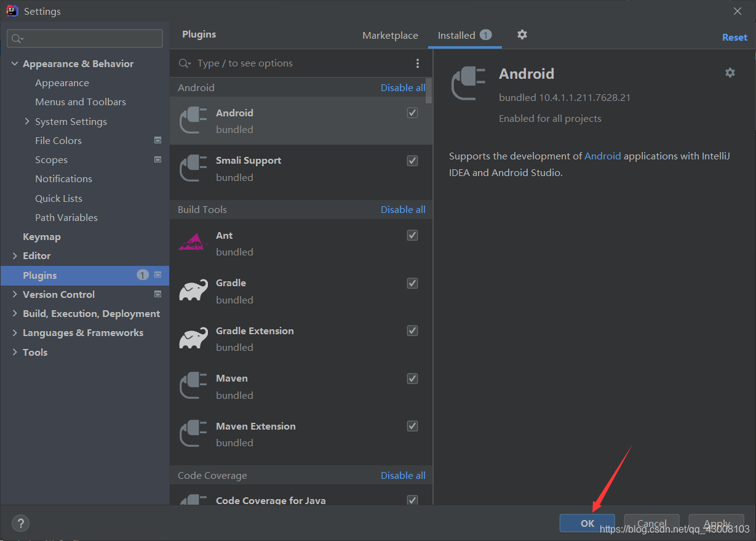Click project-level icon beside Plugins
756x541 pixels.
[157, 275]
